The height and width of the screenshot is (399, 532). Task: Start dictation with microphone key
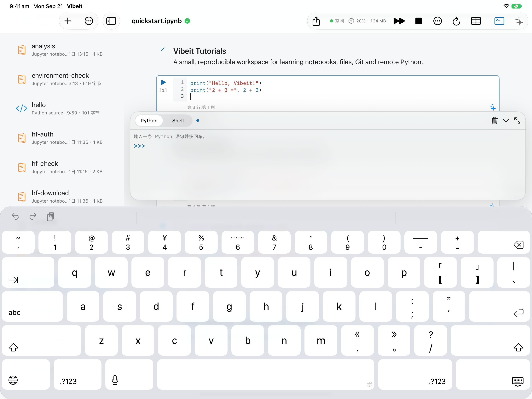129,374
